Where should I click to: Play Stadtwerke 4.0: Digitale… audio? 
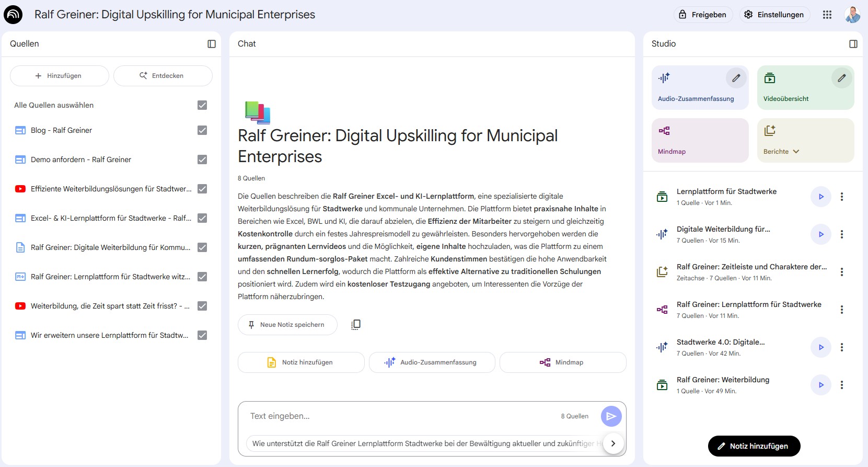pos(821,347)
